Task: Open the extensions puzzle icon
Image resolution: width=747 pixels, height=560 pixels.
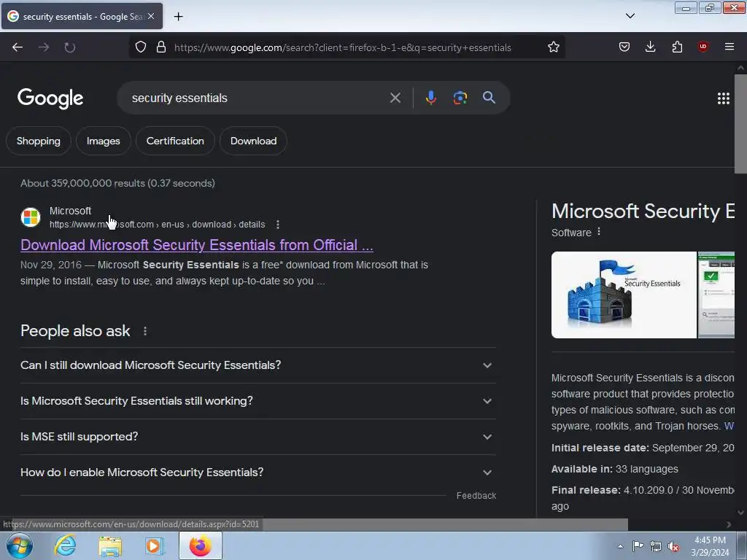Action: 677,47
